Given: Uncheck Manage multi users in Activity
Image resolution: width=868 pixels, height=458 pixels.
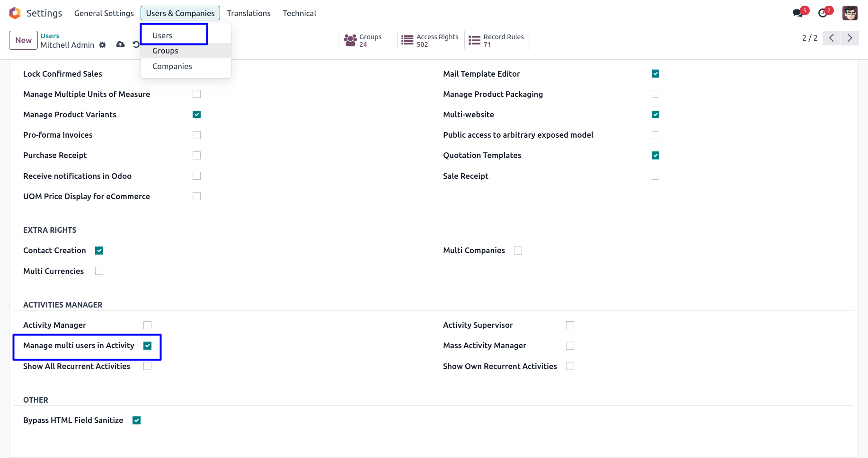Looking at the screenshot, I should (148, 346).
